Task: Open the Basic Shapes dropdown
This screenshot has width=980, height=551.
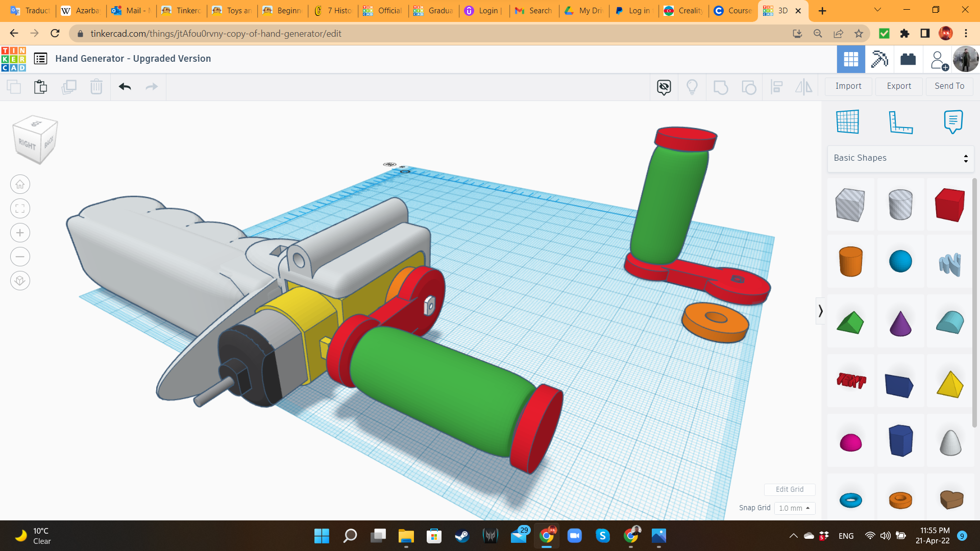Action: point(900,158)
